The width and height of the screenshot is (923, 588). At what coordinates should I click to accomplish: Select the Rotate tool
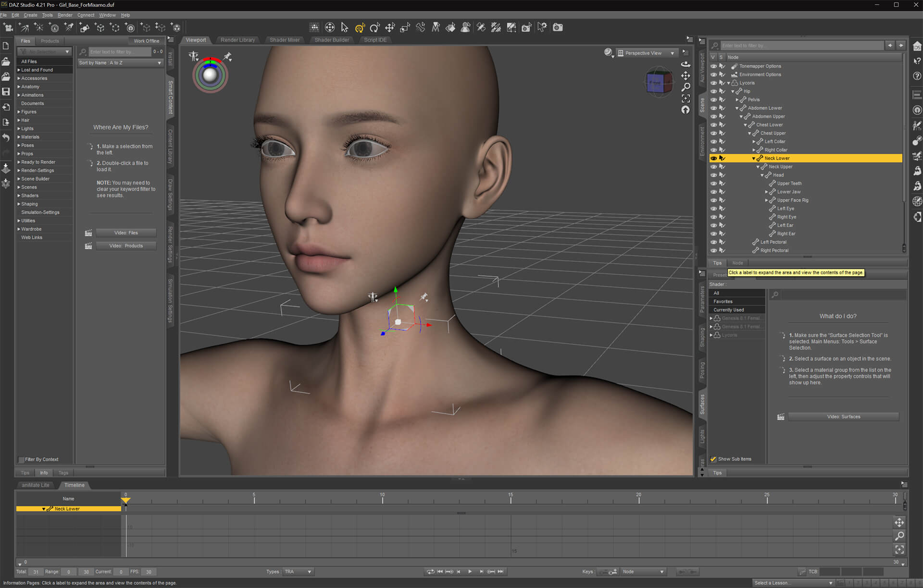coord(375,27)
